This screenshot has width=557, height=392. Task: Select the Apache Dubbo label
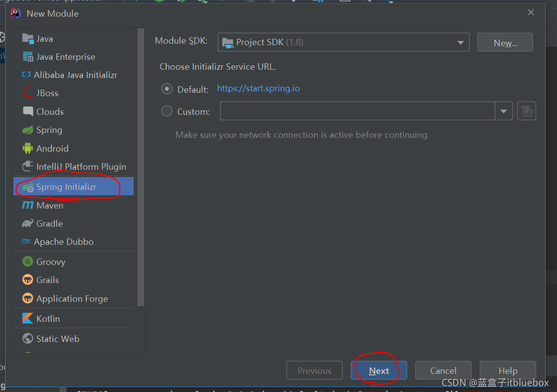[x=64, y=242]
